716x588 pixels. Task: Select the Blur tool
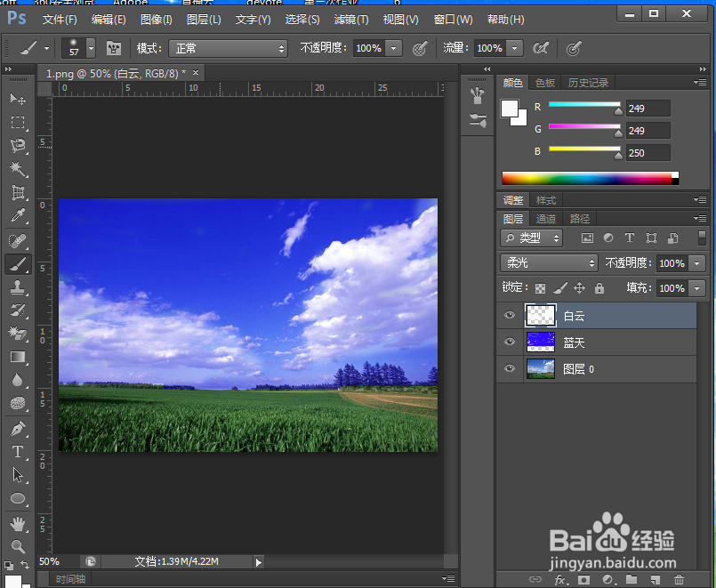click(18, 380)
